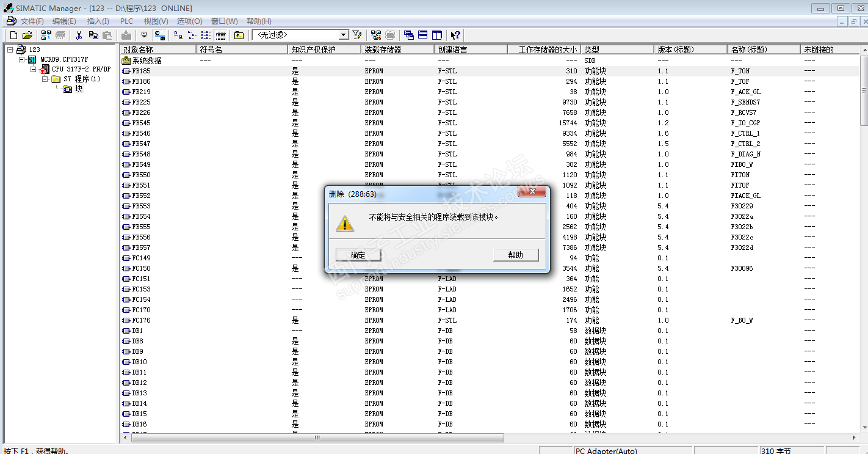Open the 文件(F) menu

[32, 21]
